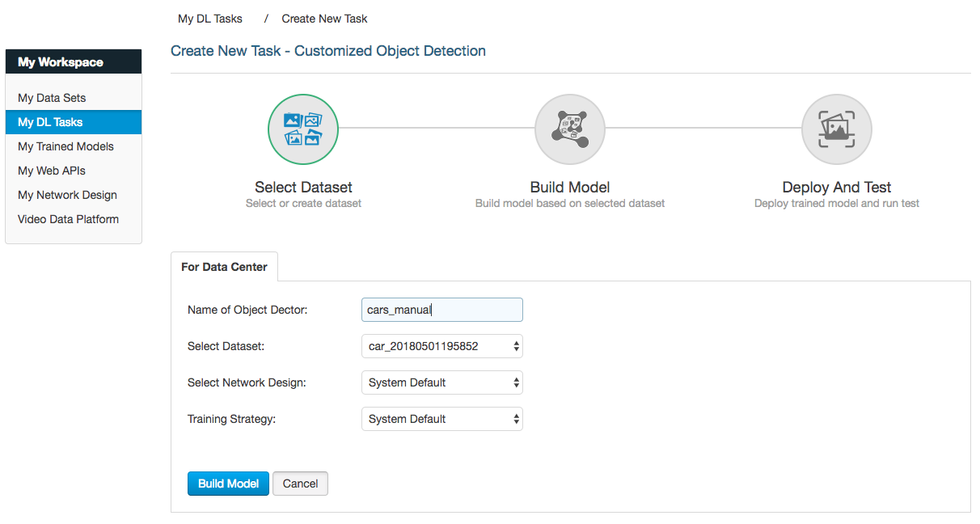Click the My Workspace sidebar header

coord(73,62)
